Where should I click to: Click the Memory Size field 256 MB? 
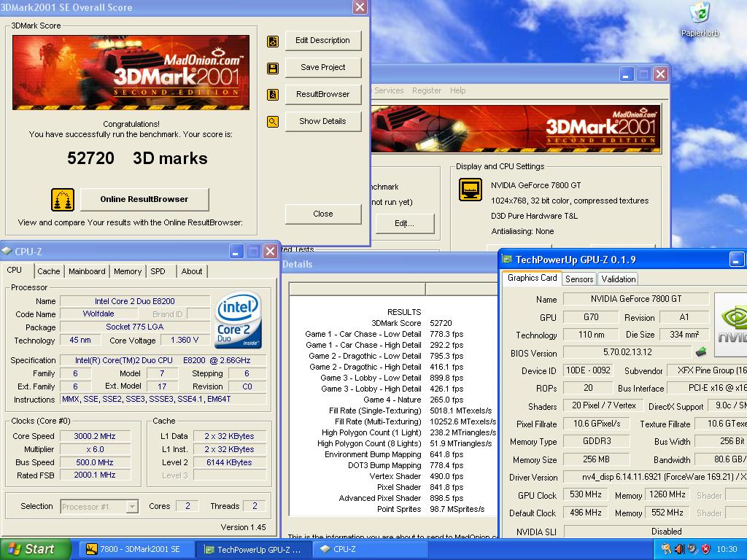[x=596, y=459]
